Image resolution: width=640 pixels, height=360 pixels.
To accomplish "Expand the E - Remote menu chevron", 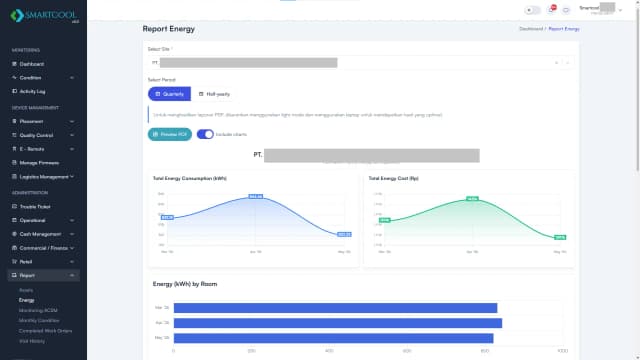I will 72,149.
